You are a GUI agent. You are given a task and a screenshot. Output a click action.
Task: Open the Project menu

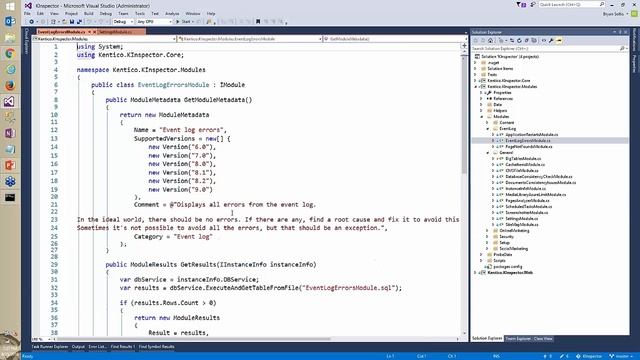click(71, 13)
